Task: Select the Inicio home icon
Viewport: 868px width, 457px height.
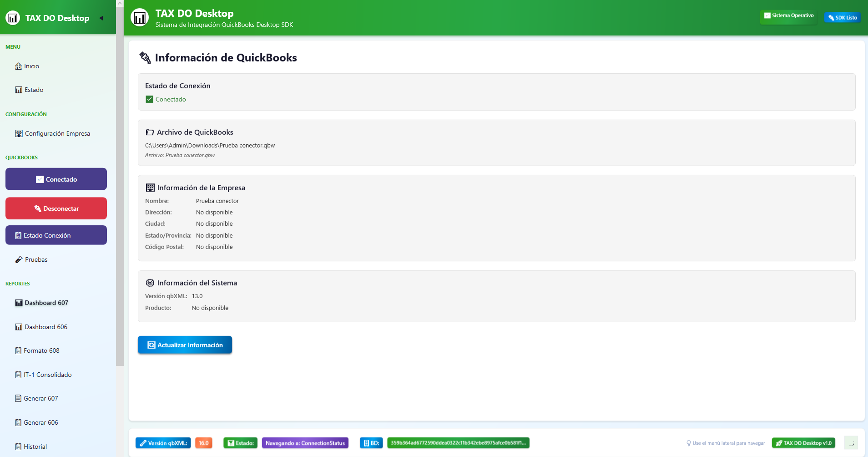Action: pyautogui.click(x=18, y=66)
